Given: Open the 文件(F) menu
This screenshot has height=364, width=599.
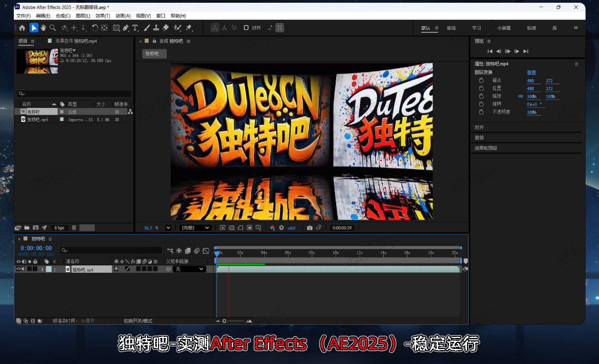Looking at the screenshot, I should [23, 16].
